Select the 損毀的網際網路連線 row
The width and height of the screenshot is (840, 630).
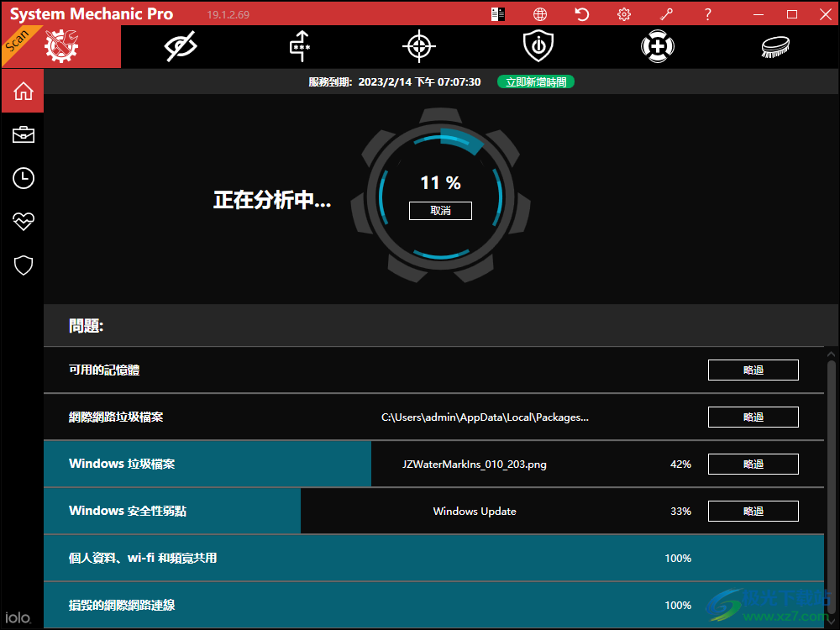click(434, 606)
